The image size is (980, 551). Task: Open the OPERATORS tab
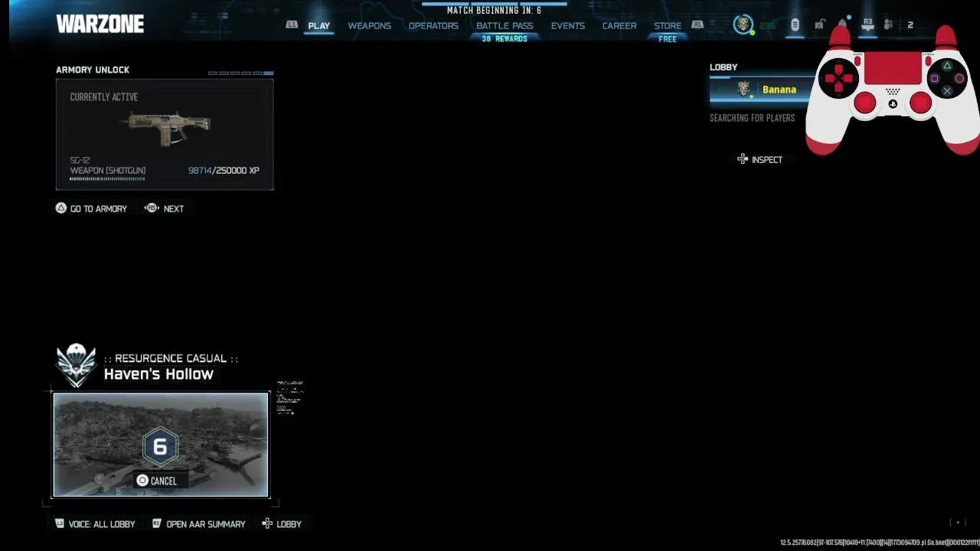[x=433, y=25]
